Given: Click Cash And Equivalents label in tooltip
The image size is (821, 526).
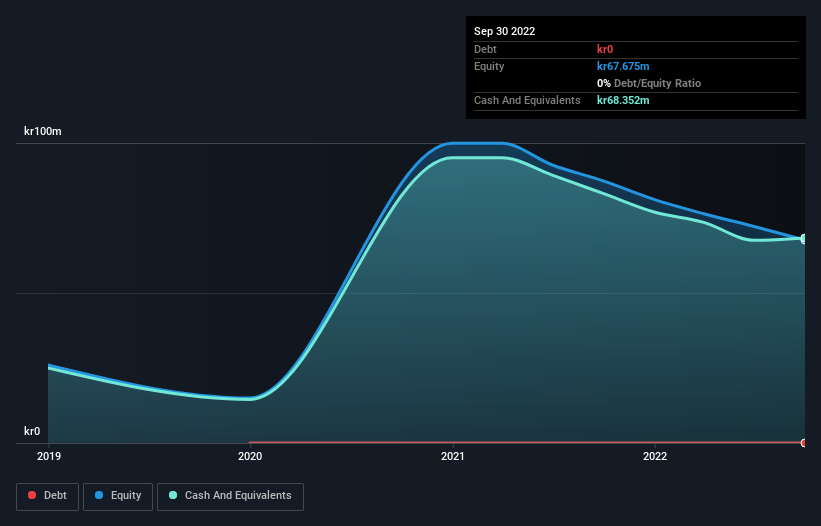Looking at the screenshot, I should point(527,100).
